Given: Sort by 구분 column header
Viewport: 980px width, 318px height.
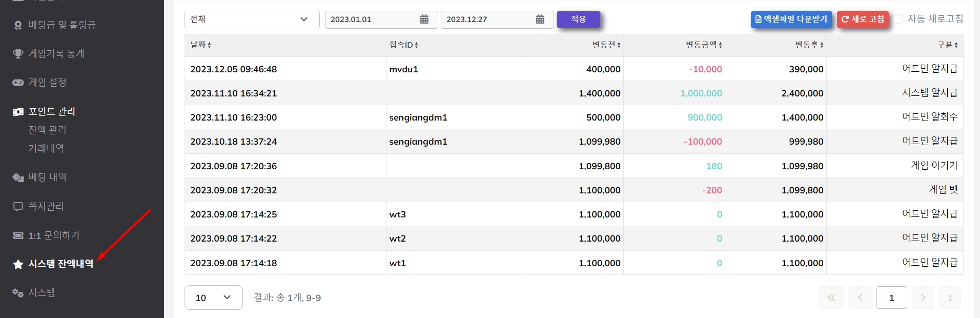Looking at the screenshot, I should pyautogui.click(x=947, y=45).
